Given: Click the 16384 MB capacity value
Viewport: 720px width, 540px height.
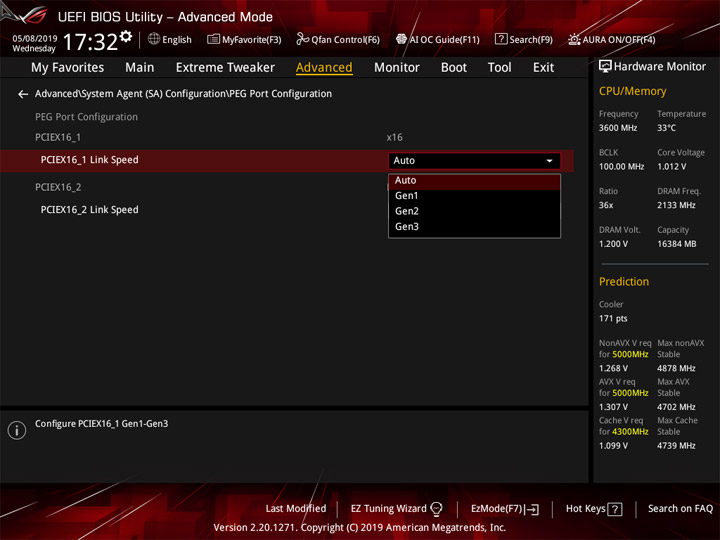Looking at the screenshot, I should coord(676,244).
